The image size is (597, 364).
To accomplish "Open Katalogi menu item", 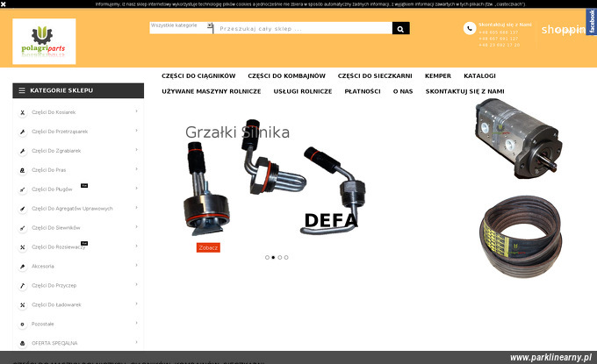I will point(479,76).
